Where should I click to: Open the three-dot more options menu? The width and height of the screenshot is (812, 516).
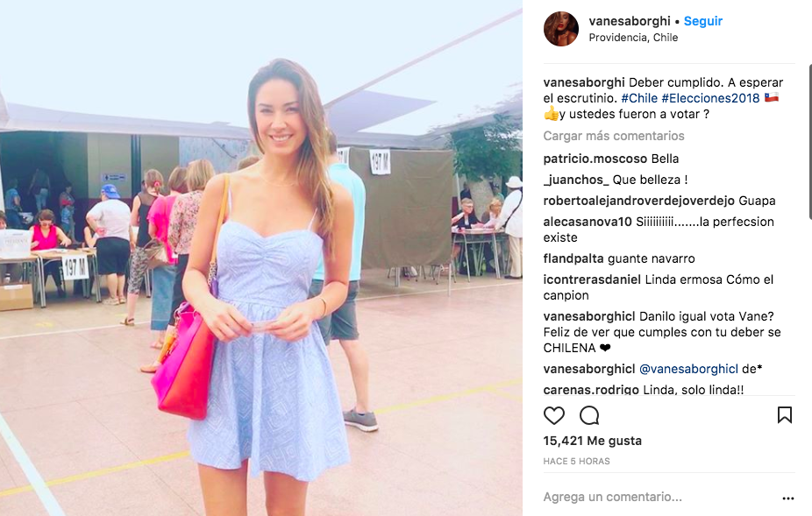[x=788, y=498]
